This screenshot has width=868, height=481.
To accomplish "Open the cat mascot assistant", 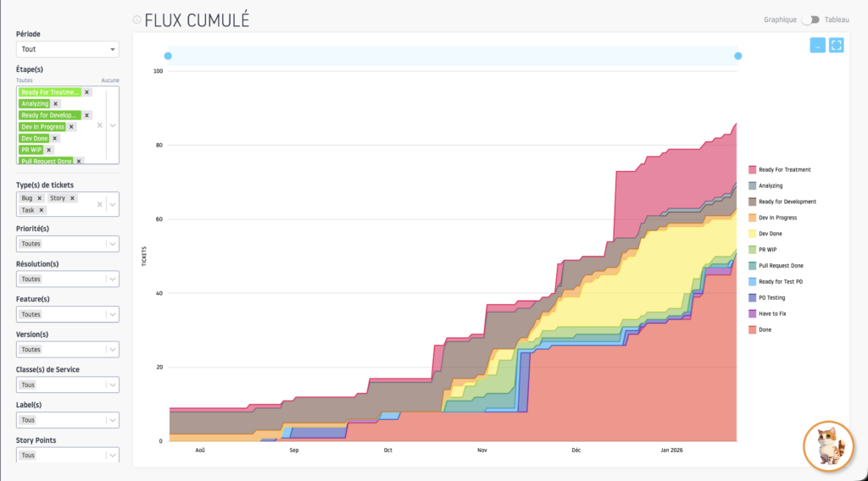I will pyautogui.click(x=827, y=445).
